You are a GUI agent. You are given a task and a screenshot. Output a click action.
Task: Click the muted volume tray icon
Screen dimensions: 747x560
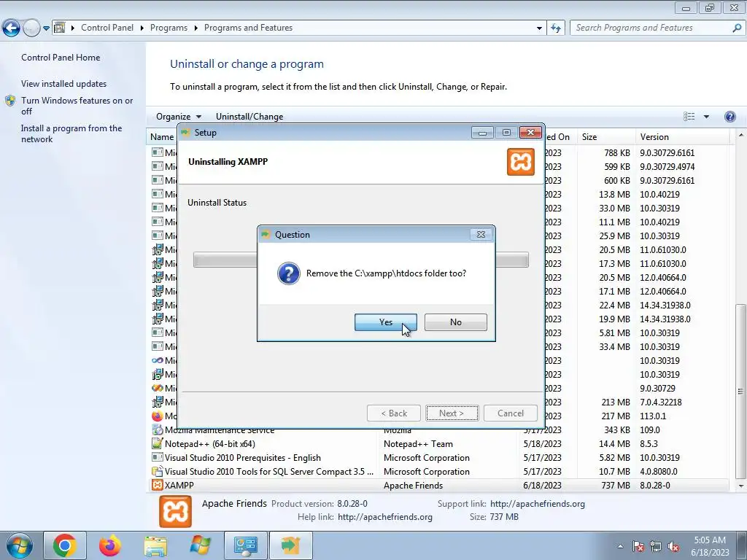pyautogui.click(x=673, y=546)
